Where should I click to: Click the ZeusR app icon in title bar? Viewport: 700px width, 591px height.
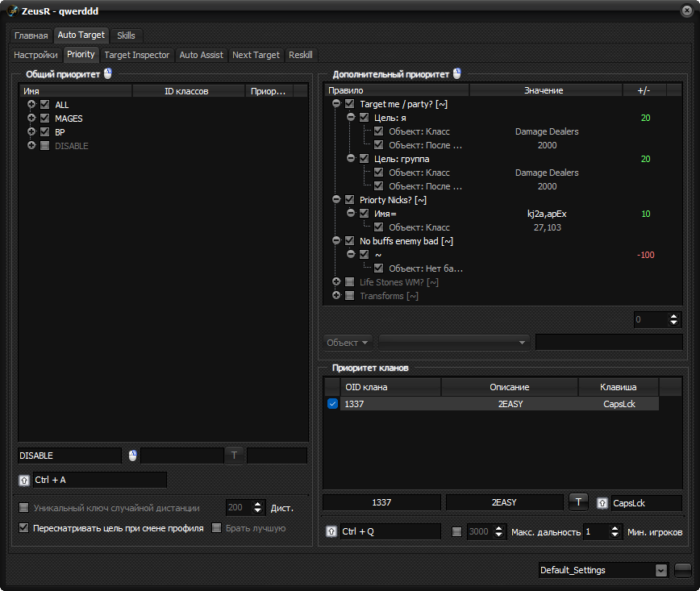[13, 10]
